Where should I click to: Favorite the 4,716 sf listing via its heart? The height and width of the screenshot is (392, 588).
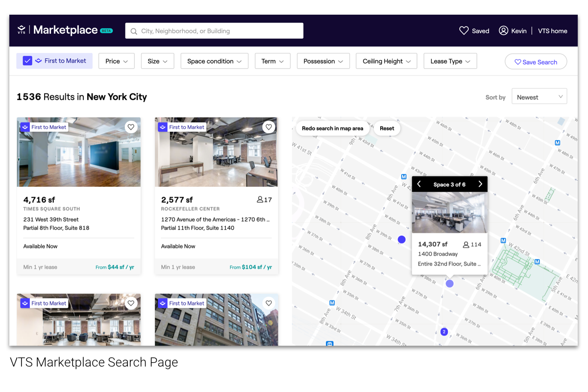(131, 127)
